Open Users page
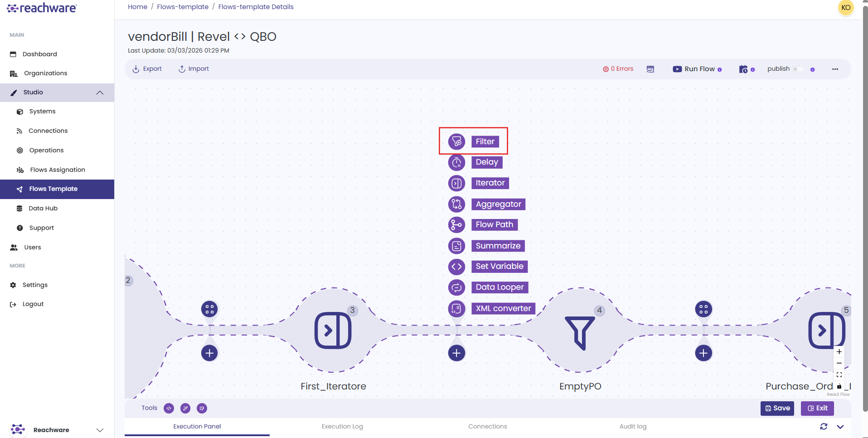The width and height of the screenshot is (868, 438). point(32,247)
